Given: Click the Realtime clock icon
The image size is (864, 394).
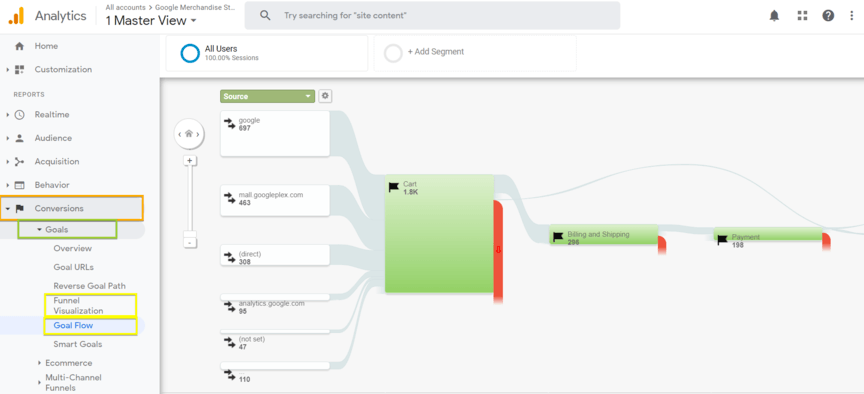Looking at the screenshot, I should tap(20, 115).
